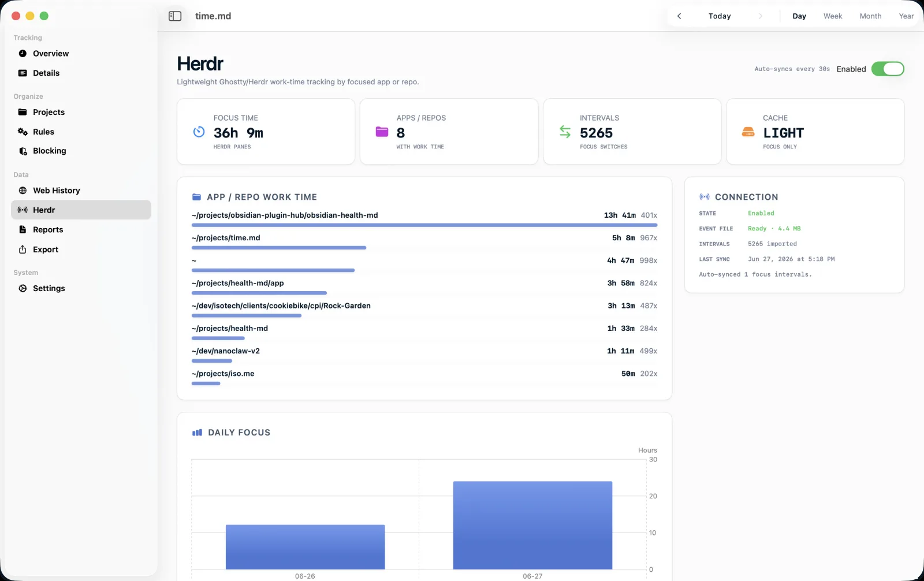Viewport: 924px width, 581px height.
Task: Click the Ready · 4.4 MB event file status
Action: (x=774, y=229)
